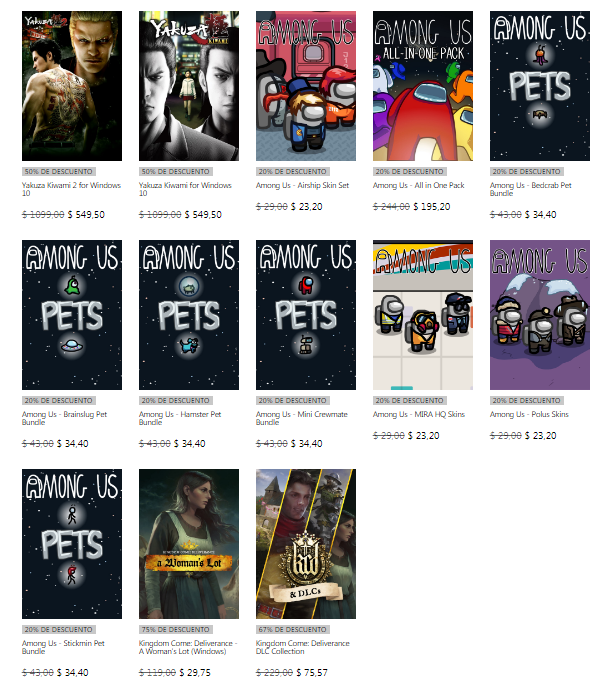This screenshot has height=691, width=607.
Task: Open the Yakuza Kiwami 2 cover image
Action: (x=72, y=86)
